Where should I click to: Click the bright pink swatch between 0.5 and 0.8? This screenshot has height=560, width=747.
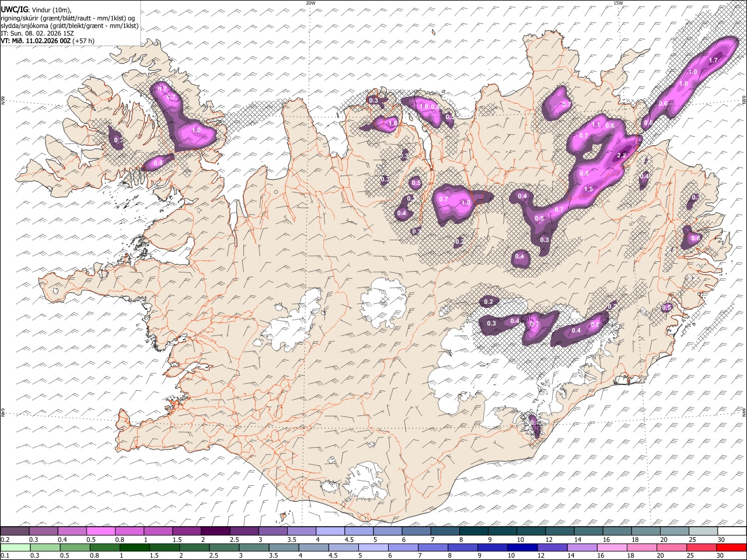(x=101, y=531)
